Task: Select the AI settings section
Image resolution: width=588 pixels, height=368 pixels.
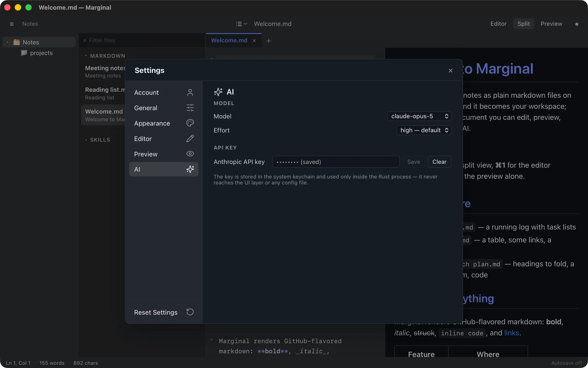Action: click(x=164, y=169)
